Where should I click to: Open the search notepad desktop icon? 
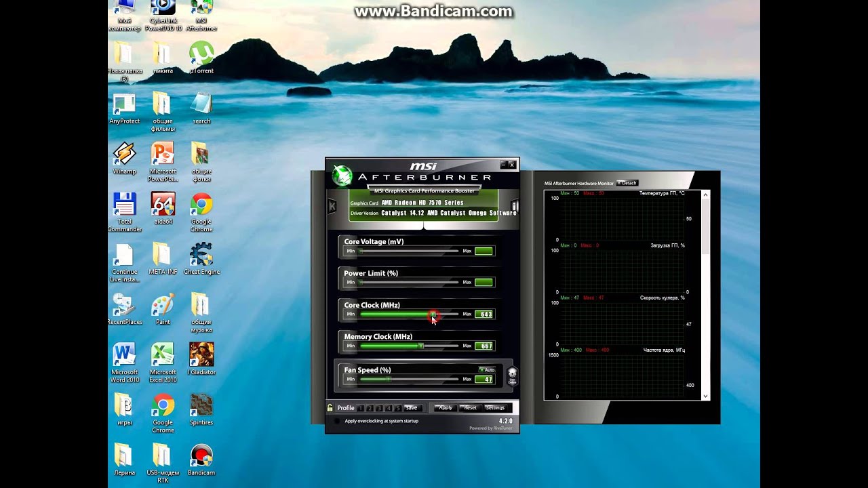click(x=201, y=108)
